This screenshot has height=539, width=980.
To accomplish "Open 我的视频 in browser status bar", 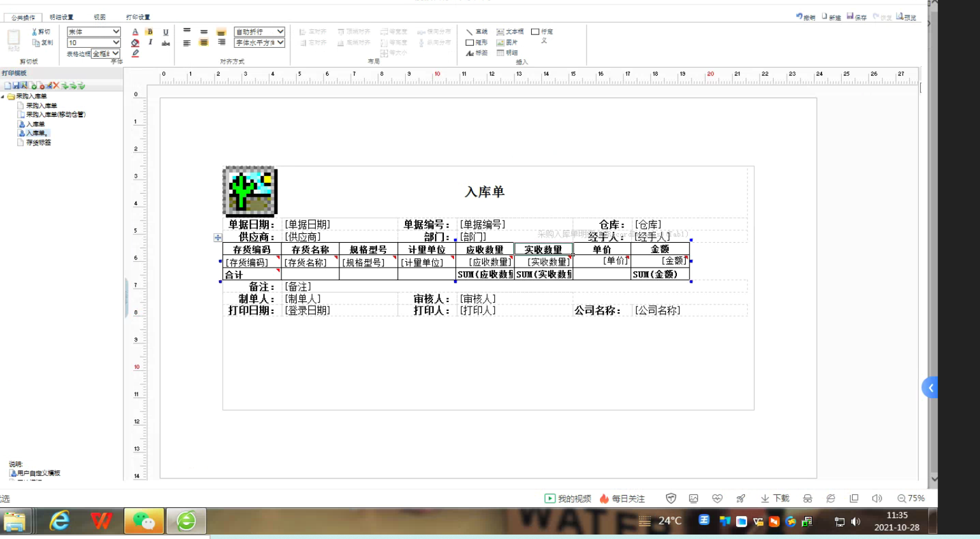I will 567,499.
